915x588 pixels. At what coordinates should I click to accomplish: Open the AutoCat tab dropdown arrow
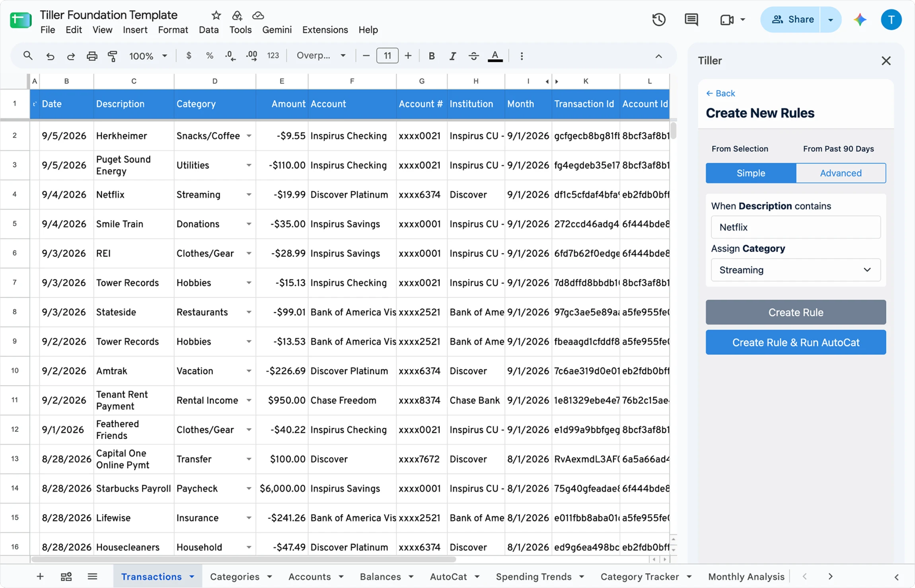[477, 576]
